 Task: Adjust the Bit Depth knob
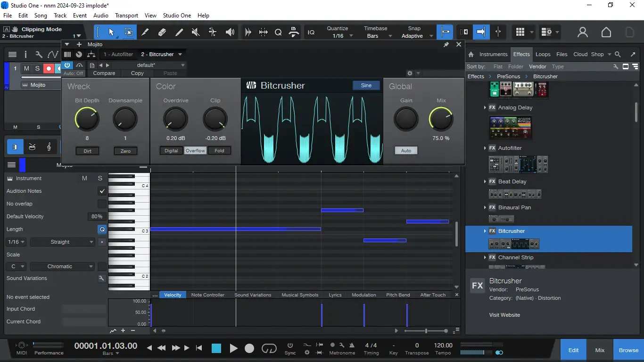click(x=87, y=119)
